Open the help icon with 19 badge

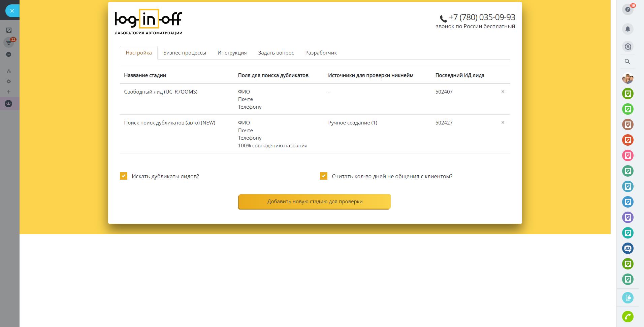(x=628, y=9)
